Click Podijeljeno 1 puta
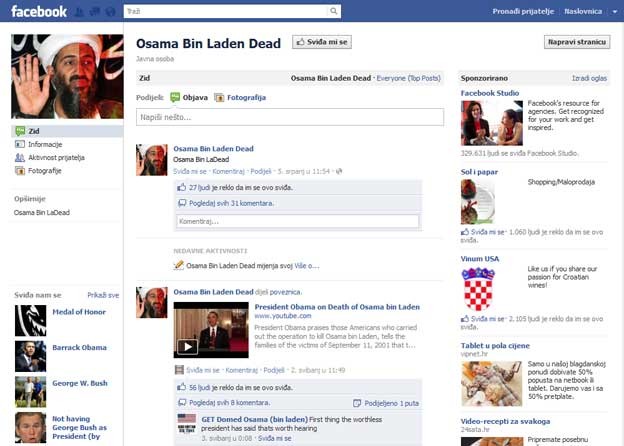 point(392,403)
